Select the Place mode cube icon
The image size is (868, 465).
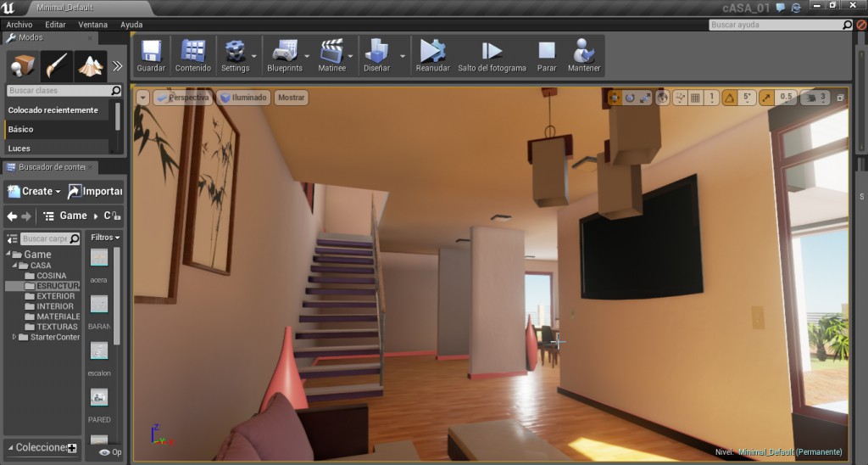click(x=23, y=66)
